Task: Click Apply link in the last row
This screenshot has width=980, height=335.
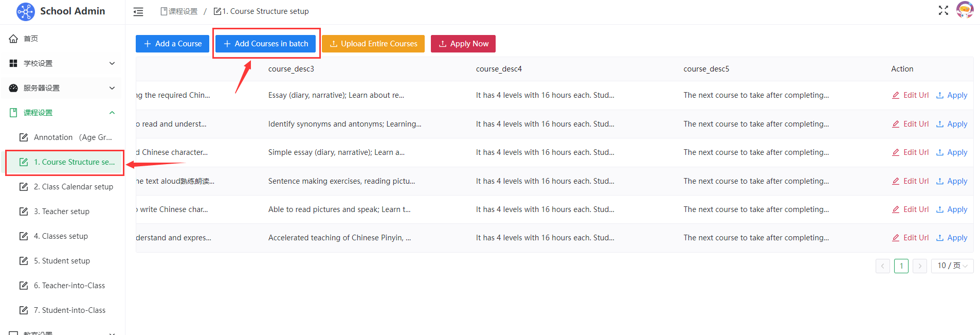Action: 952,238
